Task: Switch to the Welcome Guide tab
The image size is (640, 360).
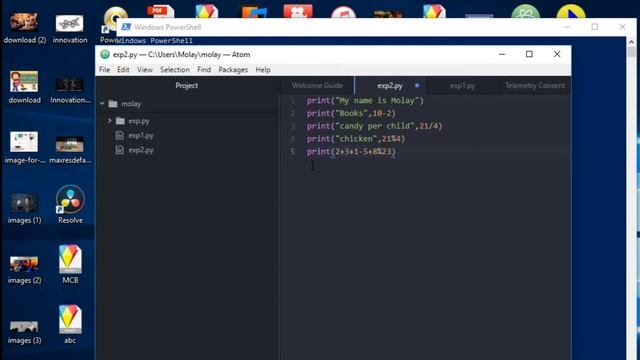Action: pyautogui.click(x=317, y=86)
